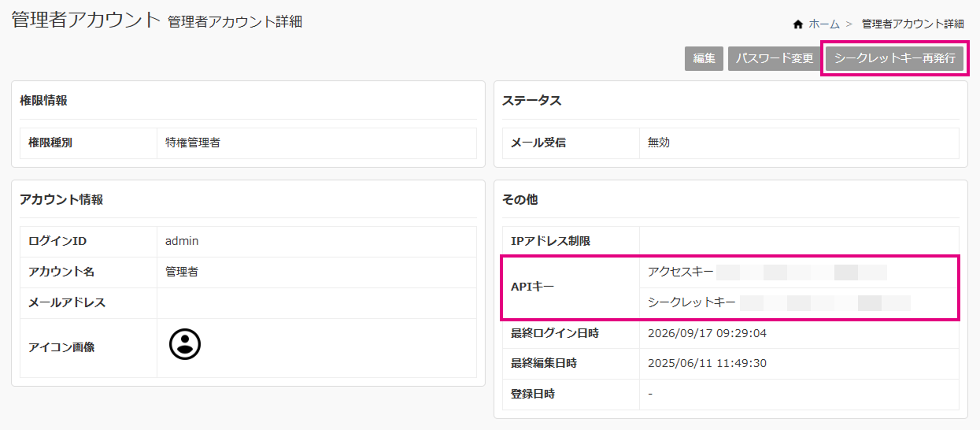Image resolution: width=980 pixels, height=430 pixels.
Task: Click the 編集 button
Action: [x=704, y=59]
